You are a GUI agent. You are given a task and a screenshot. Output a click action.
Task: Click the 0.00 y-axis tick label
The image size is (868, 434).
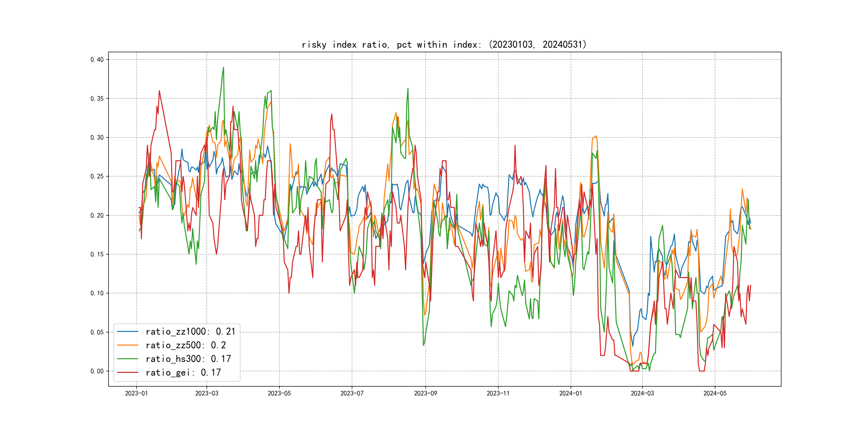click(x=97, y=371)
